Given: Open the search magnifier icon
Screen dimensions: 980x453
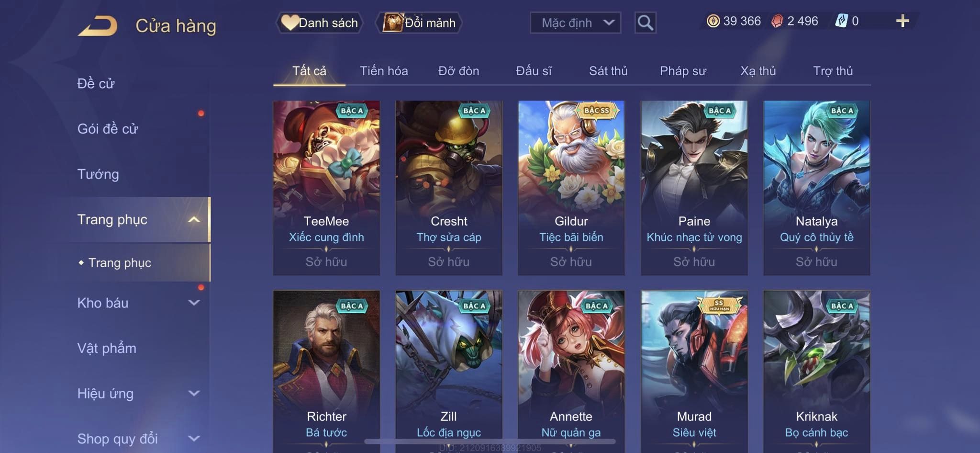Looking at the screenshot, I should [x=645, y=23].
